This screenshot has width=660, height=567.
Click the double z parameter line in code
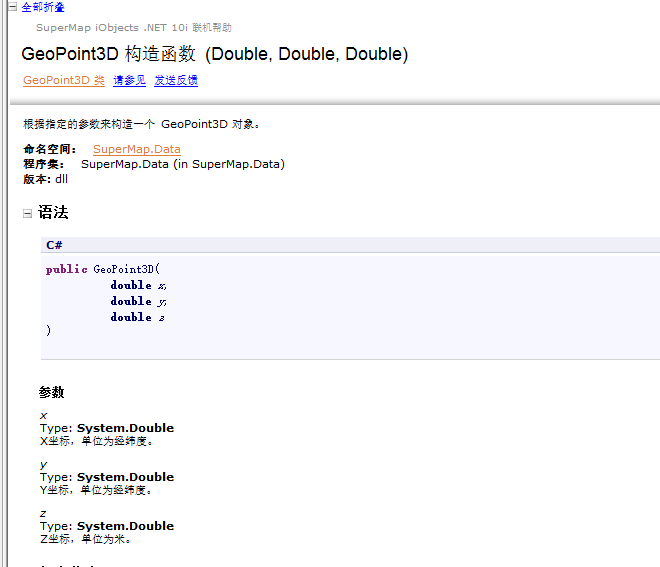[138, 317]
